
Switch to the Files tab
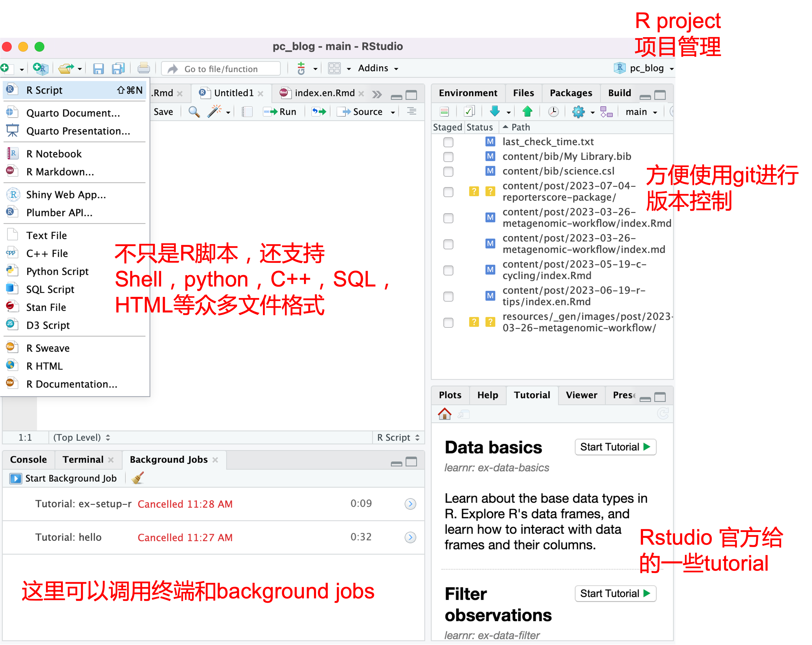coord(523,93)
